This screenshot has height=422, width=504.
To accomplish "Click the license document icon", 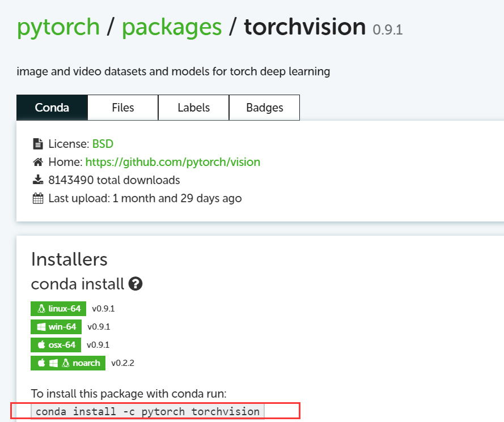I will pyautogui.click(x=39, y=143).
